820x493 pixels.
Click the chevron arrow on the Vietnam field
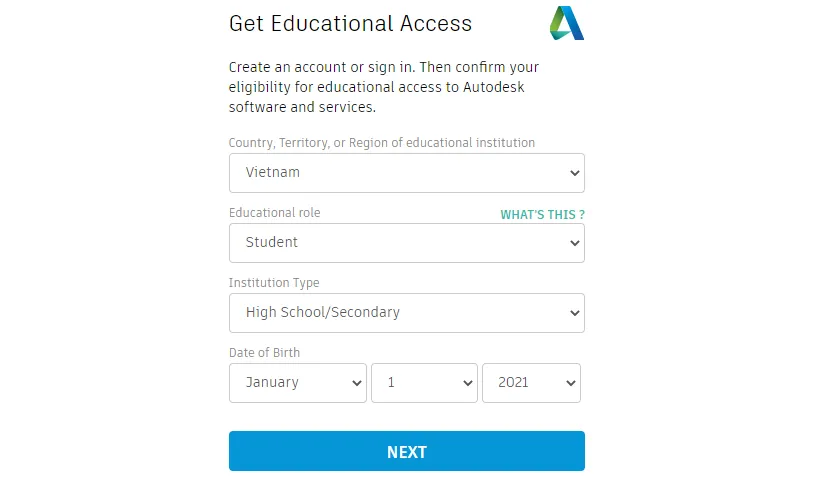[574, 173]
